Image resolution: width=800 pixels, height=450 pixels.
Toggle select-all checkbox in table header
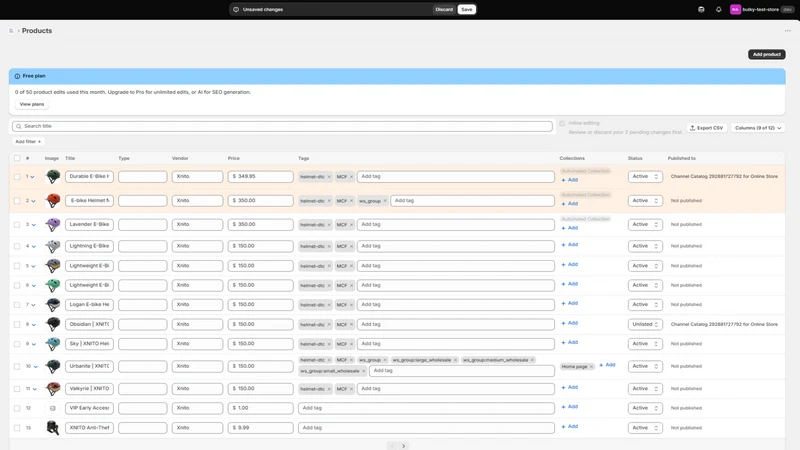[17, 158]
